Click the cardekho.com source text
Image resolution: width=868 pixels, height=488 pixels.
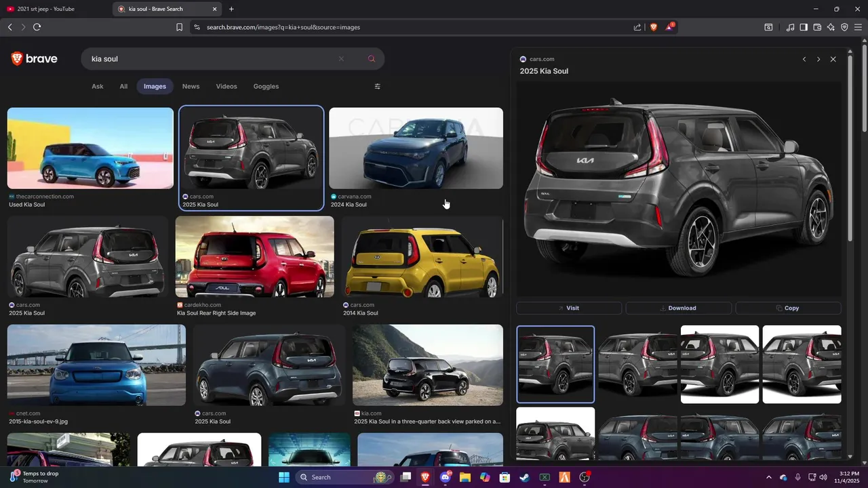tap(203, 305)
